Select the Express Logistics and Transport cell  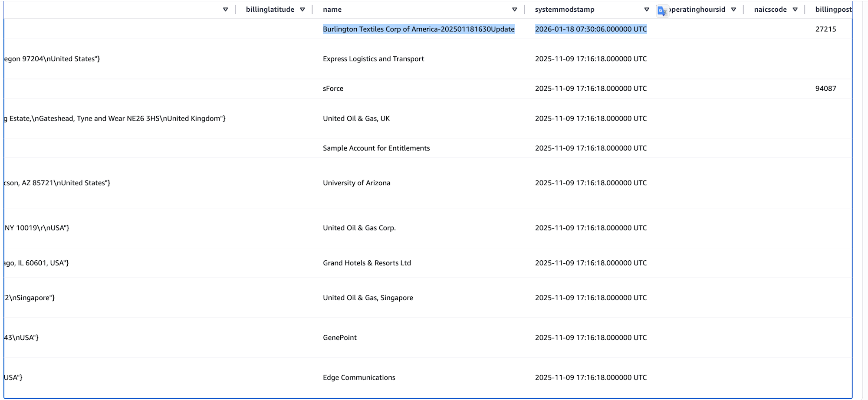click(x=374, y=59)
